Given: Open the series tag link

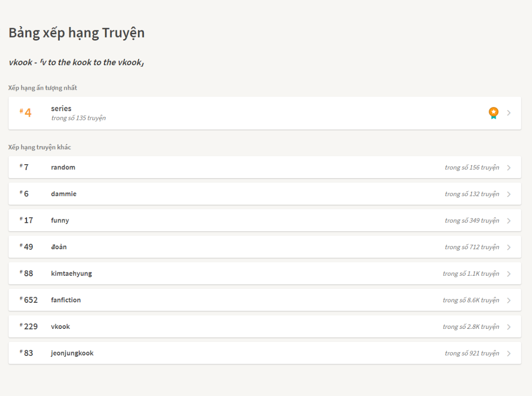Looking at the screenshot, I should [61, 109].
